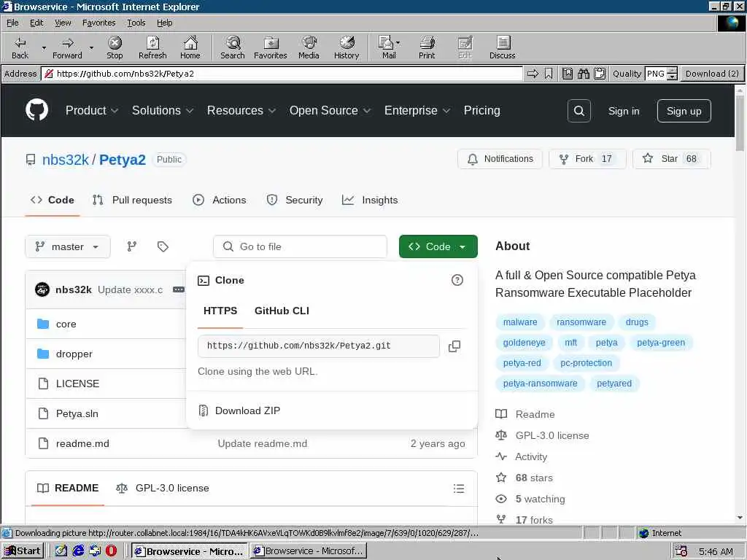
Task: Toggle the green Code dropdown button
Action: [438, 246]
